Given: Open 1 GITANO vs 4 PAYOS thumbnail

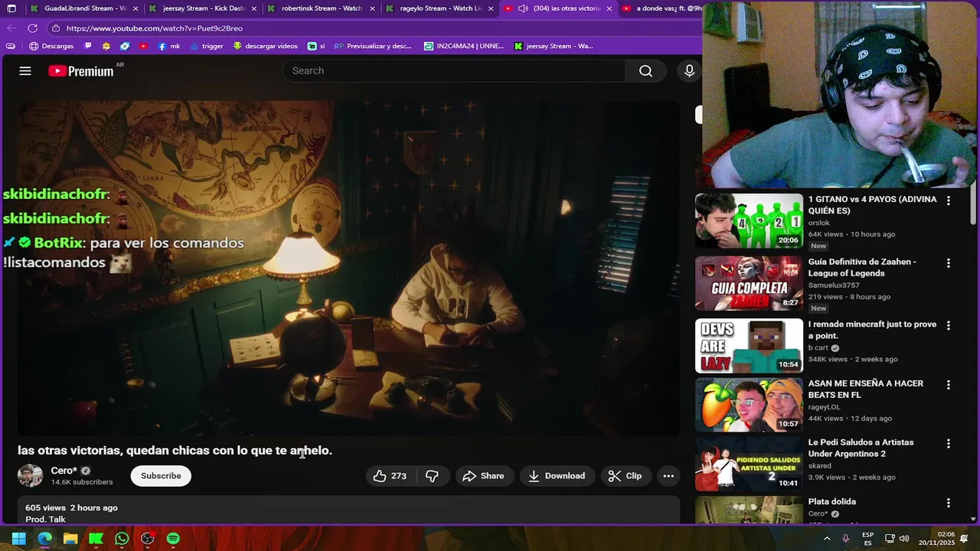Looking at the screenshot, I should [x=749, y=220].
